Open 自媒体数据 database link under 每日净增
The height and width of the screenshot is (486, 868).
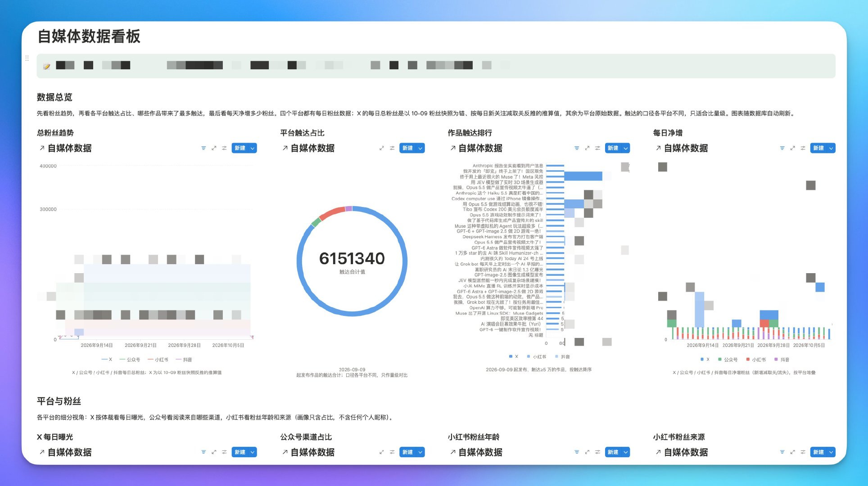point(682,148)
